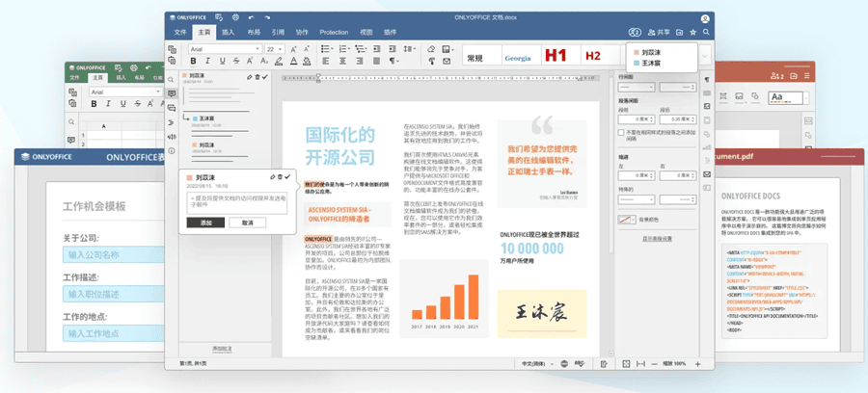Click the 添加 button in comment popup
This screenshot has width=868, height=393.
(x=205, y=223)
